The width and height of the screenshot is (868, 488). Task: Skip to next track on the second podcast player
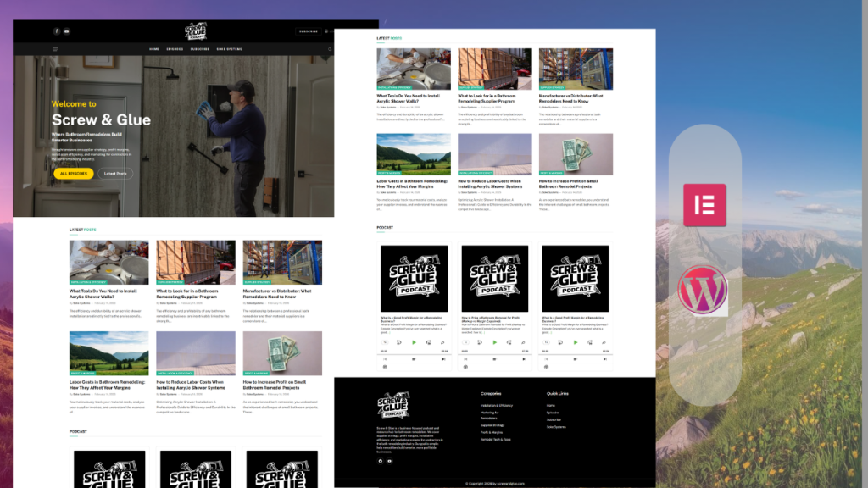(524, 359)
